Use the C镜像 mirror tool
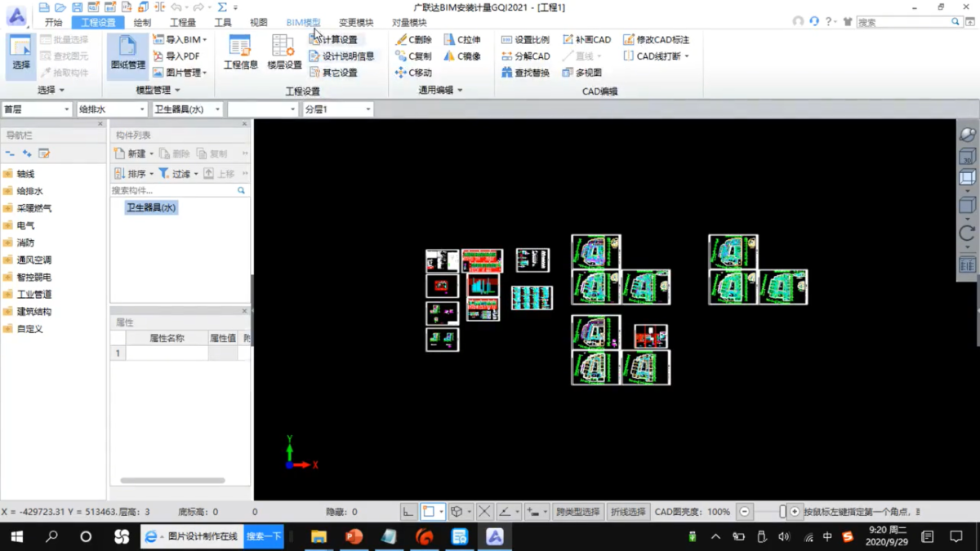The height and width of the screenshot is (551, 980). click(462, 56)
